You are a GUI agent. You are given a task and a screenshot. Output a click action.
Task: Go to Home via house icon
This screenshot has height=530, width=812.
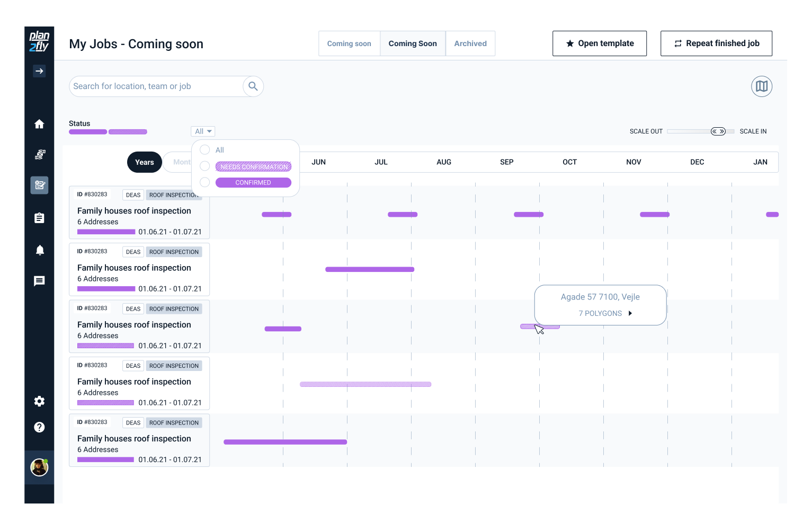point(39,124)
